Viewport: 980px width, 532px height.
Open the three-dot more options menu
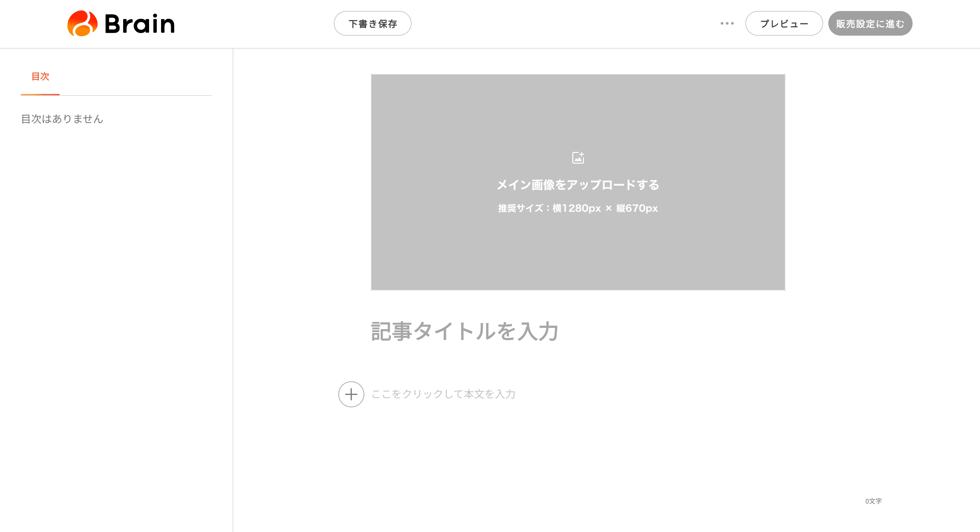[727, 24]
